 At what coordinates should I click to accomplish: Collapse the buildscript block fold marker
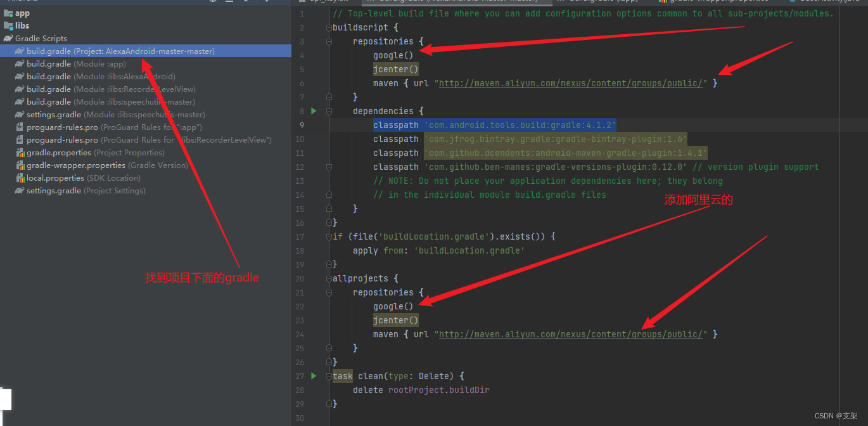click(x=329, y=27)
